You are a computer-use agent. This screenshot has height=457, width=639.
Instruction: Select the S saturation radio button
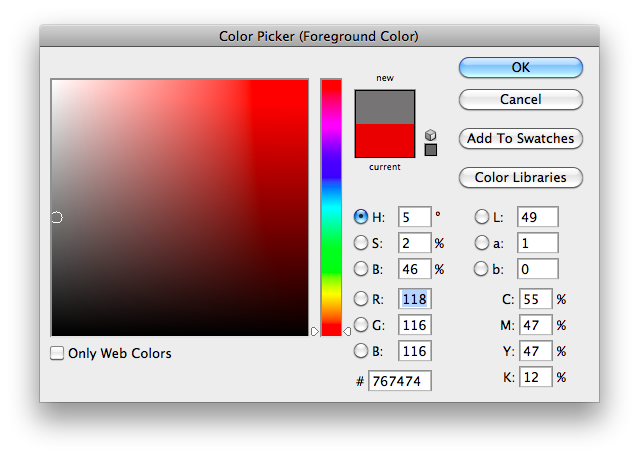(x=361, y=243)
